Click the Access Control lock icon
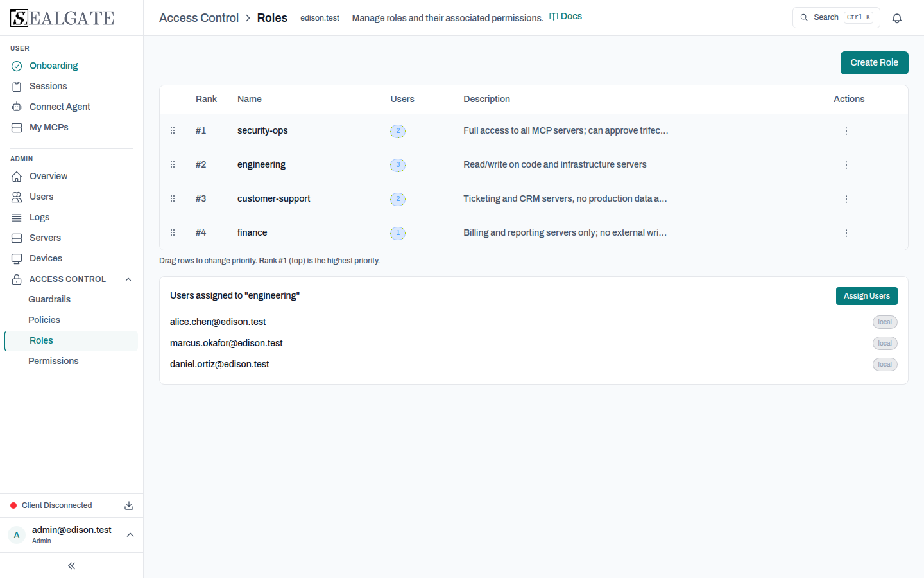The image size is (924, 578). (17, 279)
